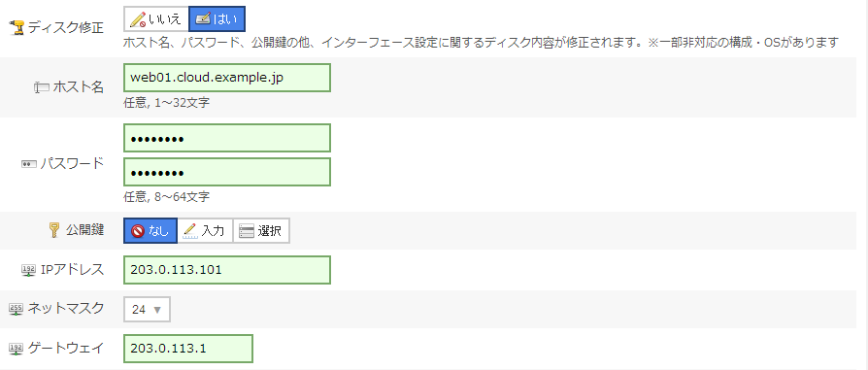Choose 選択 to pick a public key

click(x=261, y=231)
